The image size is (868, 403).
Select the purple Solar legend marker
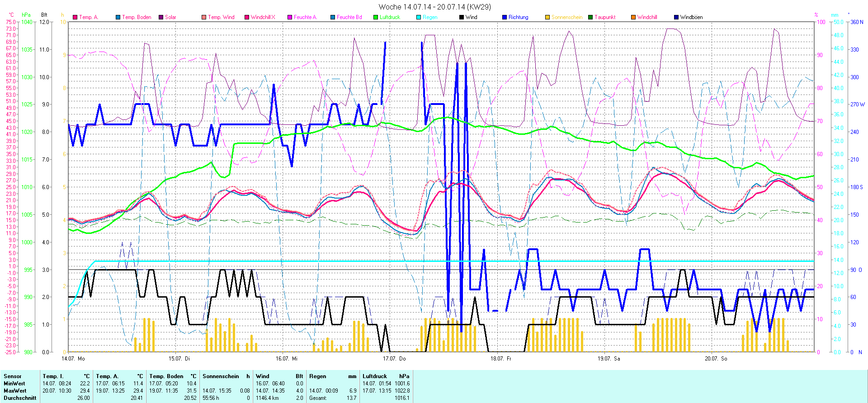coord(161,17)
